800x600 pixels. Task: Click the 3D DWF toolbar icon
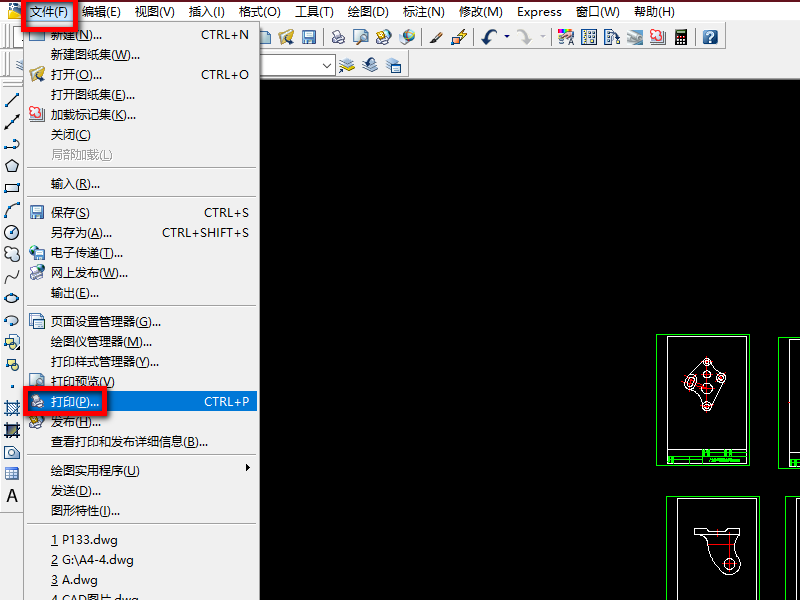click(407, 37)
